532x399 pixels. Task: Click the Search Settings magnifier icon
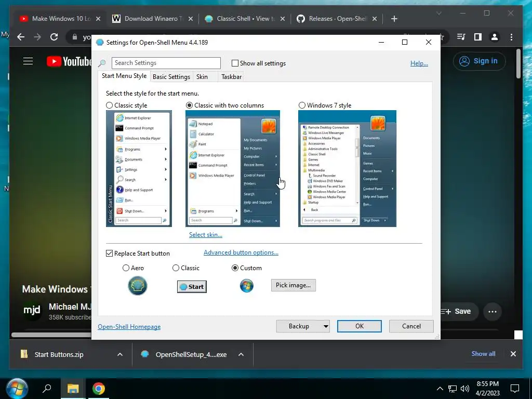point(102,63)
